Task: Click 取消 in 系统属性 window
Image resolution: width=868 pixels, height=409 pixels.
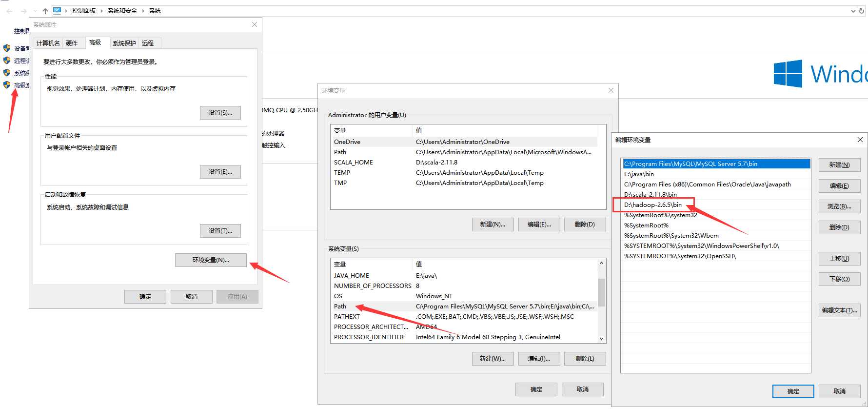Action: (192, 297)
